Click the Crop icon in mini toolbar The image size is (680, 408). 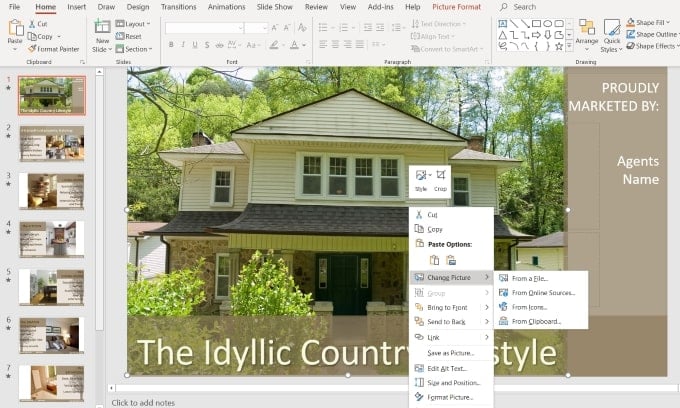click(441, 179)
